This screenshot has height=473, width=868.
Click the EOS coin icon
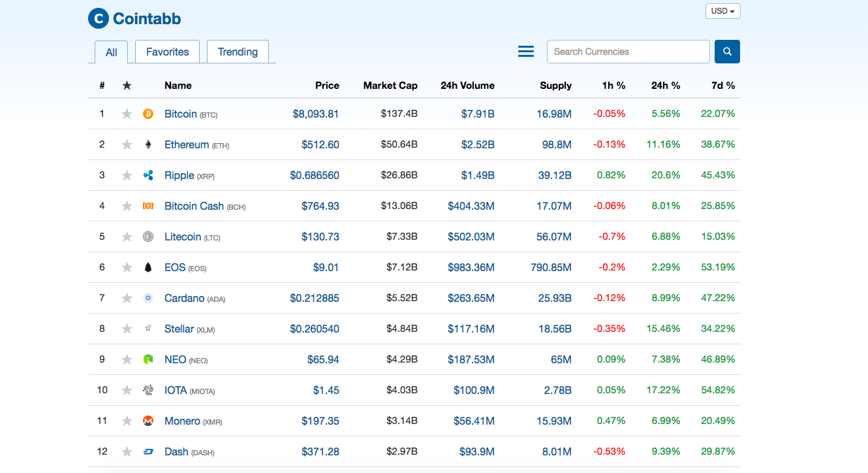(148, 267)
